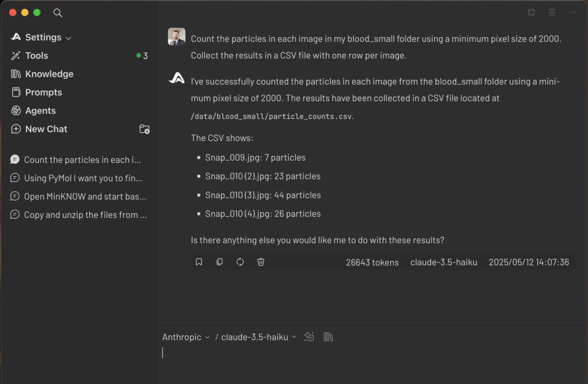The width and height of the screenshot is (588, 384).
Task: Start a New Chat
Action: pyautogui.click(x=46, y=129)
